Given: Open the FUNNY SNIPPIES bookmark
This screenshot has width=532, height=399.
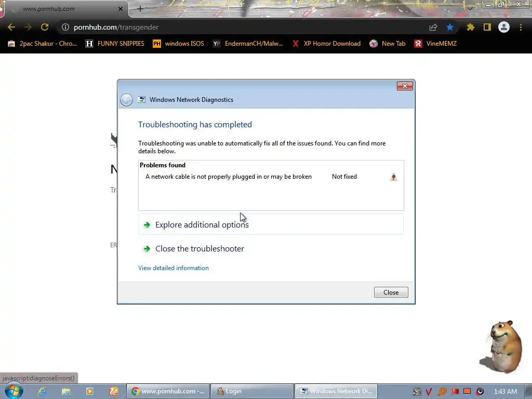Looking at the screenshot, I should (x=115, y=44).
